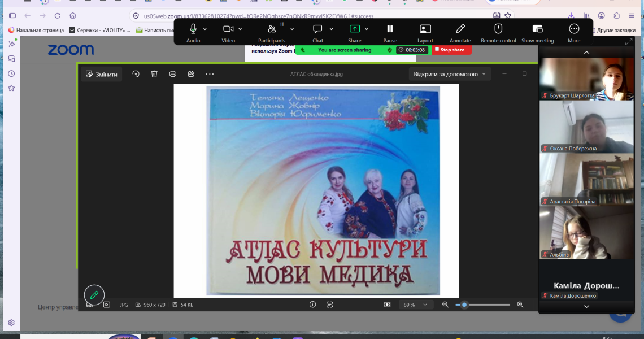The image size is (644, 339).
Task: Share the image from photo viewer toolbar
Action: pyautogui.click(x=191, y=74)
